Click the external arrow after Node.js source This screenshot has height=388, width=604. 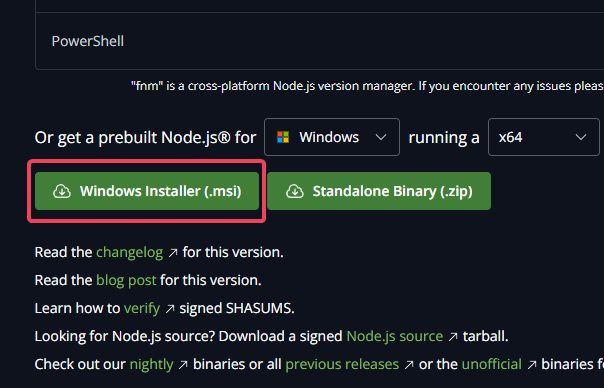point(453,337)
